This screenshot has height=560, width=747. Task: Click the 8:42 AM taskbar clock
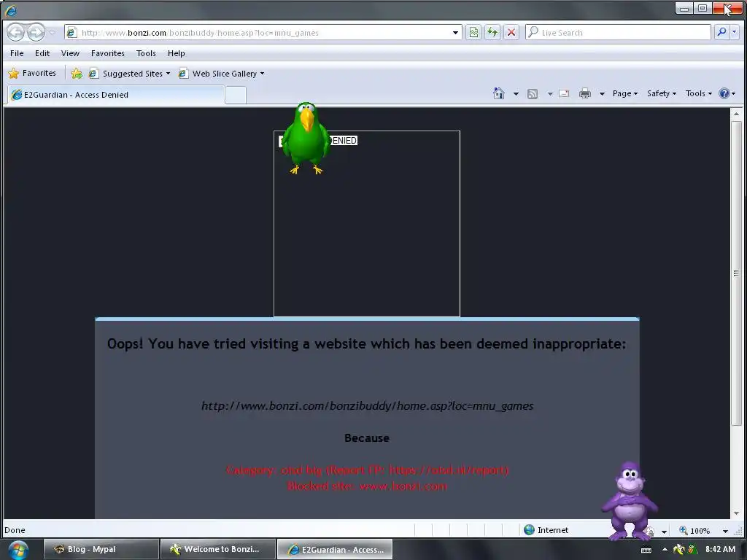[x=720, y=549]
